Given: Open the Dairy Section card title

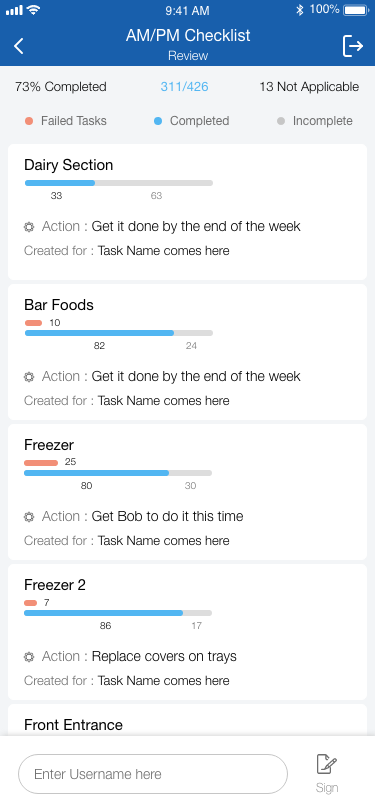Looking at the screenshot, I should 68,165.
